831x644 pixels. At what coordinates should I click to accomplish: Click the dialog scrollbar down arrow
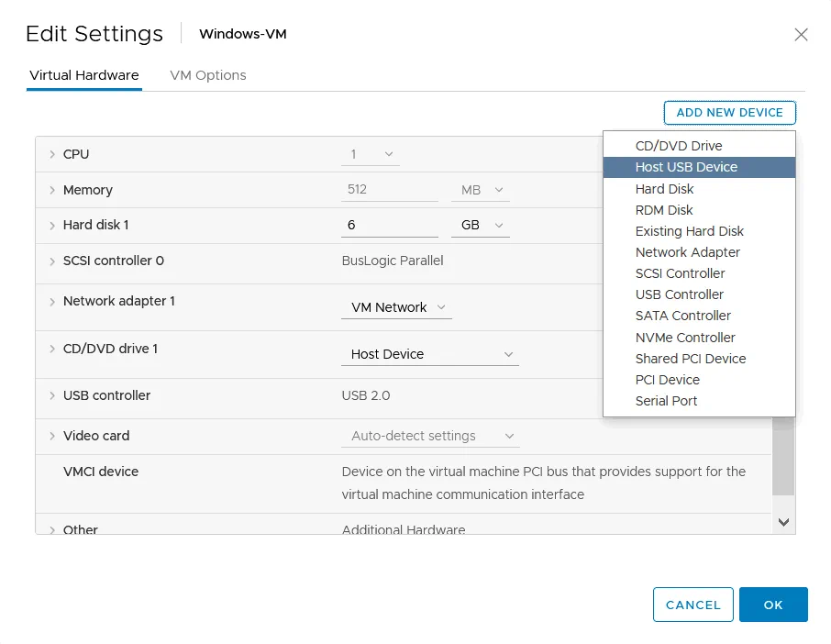tap(784, 521)
